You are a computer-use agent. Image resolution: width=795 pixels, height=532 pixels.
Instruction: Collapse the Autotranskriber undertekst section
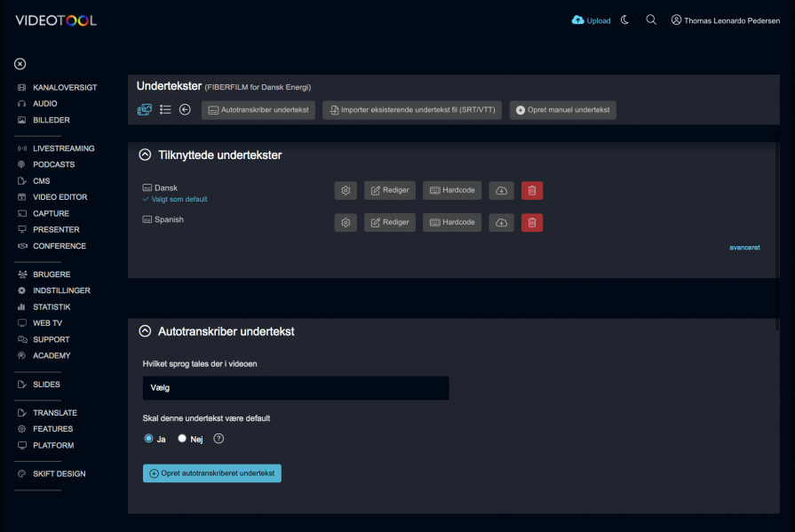(x=145, y=331)
